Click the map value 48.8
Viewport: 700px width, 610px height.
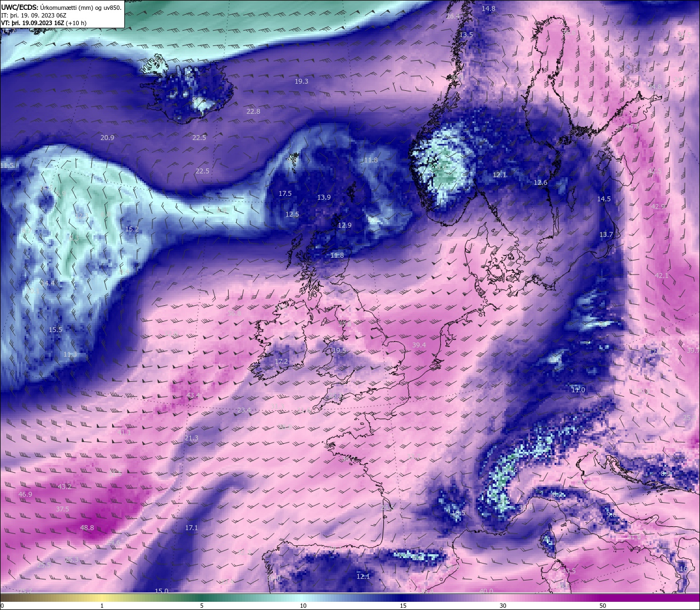pyautogui.click(x=87, y=528)
